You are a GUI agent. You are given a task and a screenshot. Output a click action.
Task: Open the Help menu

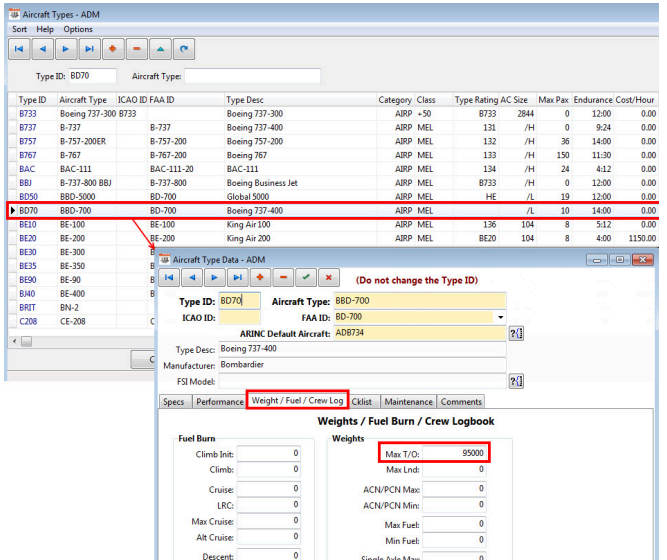(45, 29)
